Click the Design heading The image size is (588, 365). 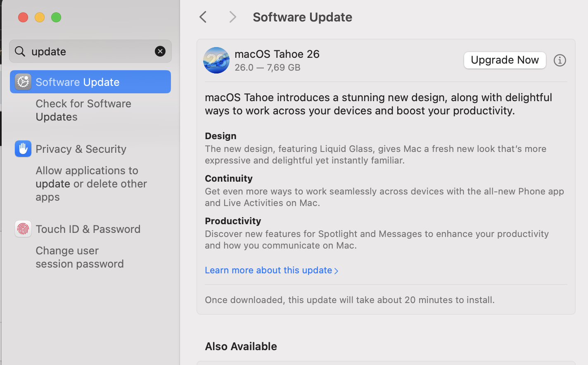(x=220, y=136)
